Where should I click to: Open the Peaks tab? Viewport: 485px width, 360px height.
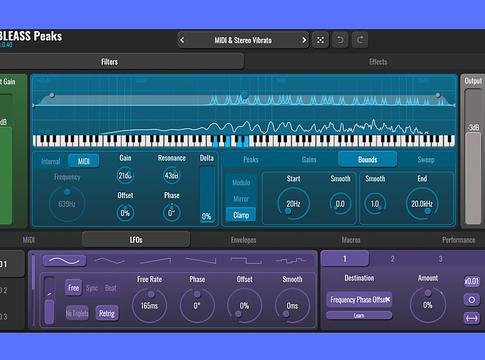(251, 160)
